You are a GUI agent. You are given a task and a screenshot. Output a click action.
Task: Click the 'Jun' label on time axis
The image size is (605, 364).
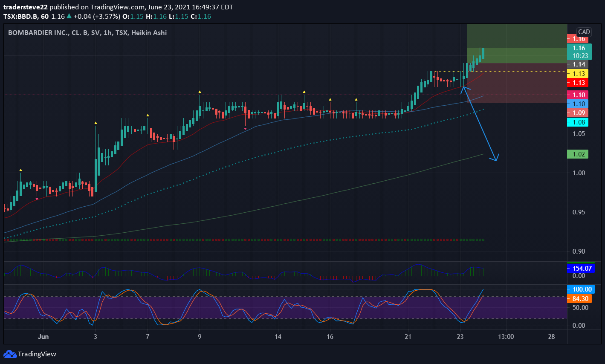(x=43, y=337)
